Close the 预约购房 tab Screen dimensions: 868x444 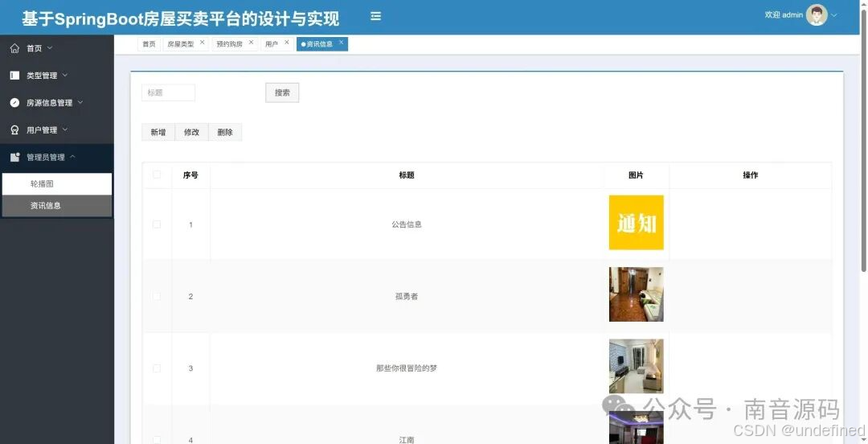click(x=251, y=42)
